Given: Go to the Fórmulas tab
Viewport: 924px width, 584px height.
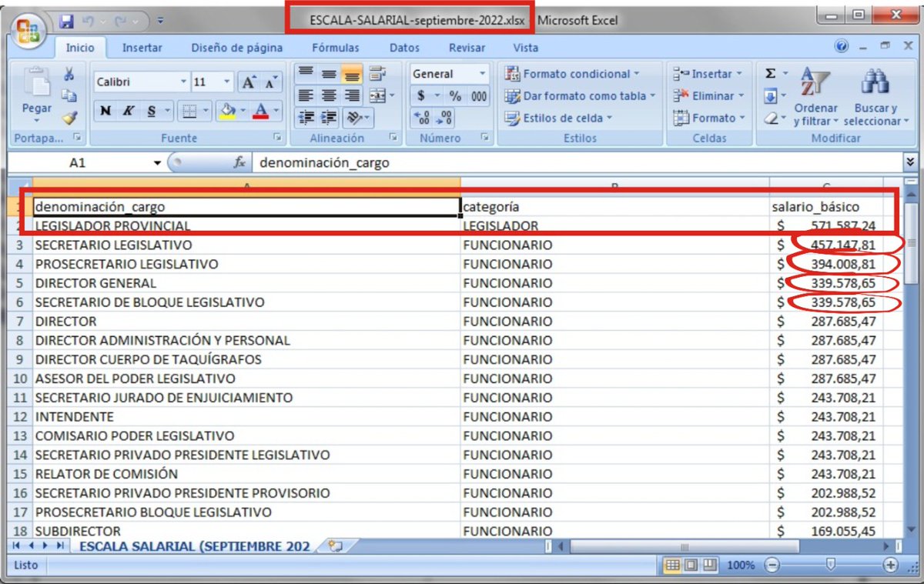Looking at the screenshot, I should 336,48.
